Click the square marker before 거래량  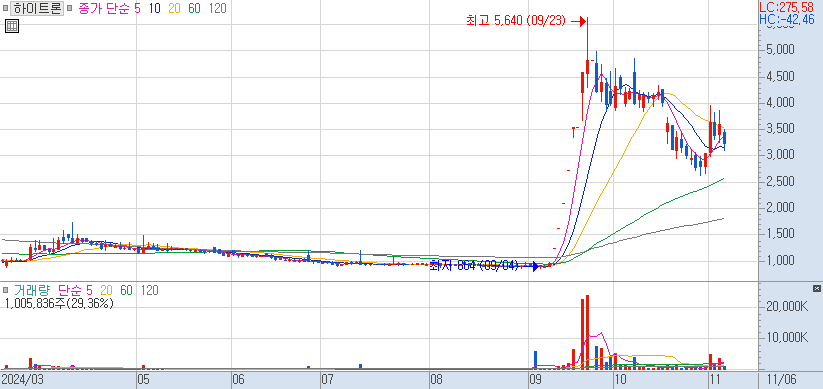pos(5,290)
